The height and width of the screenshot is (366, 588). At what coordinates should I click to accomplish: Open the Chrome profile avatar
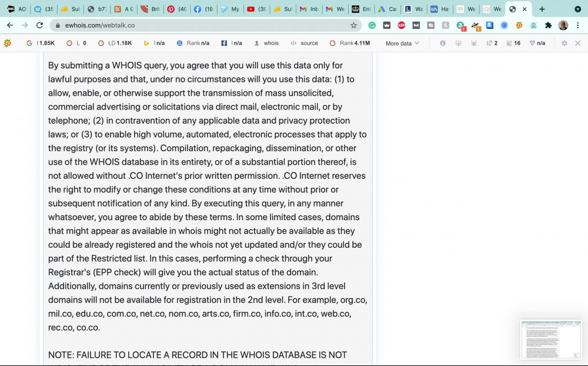click(563, 25)
